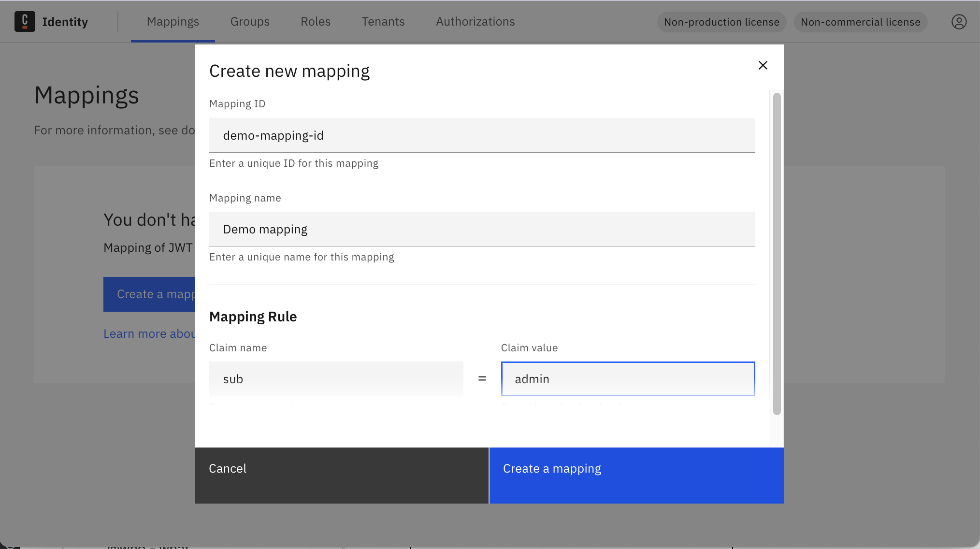Open the user profile account menu
Screen dimensions: 980x549
click(959, 22)
